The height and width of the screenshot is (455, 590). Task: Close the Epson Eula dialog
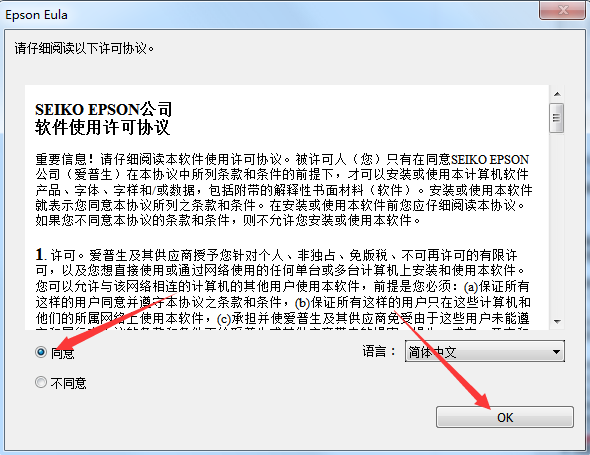tap(563, 9)
